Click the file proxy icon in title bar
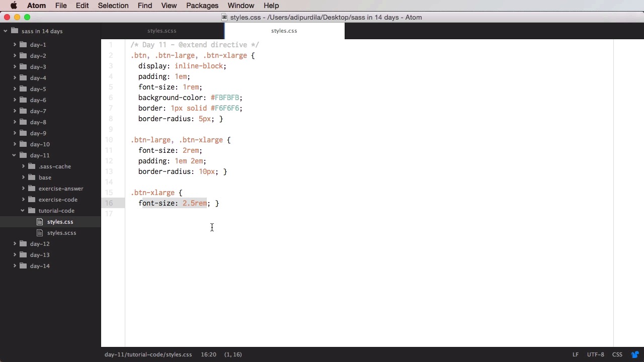The image size is (644, 362). [x=225, y=17]
